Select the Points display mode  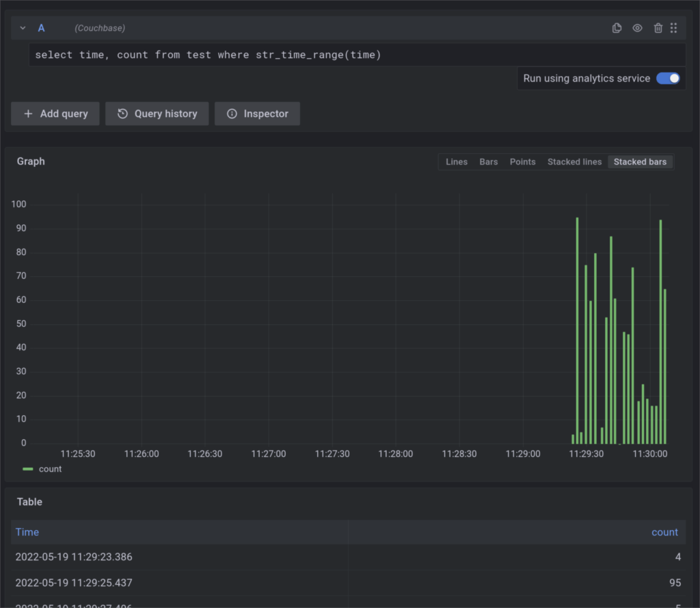(522, 161)
